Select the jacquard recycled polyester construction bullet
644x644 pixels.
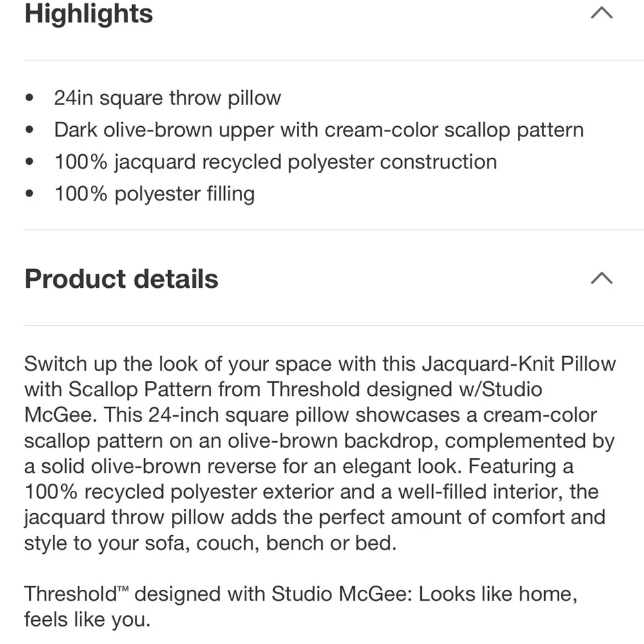276,162
